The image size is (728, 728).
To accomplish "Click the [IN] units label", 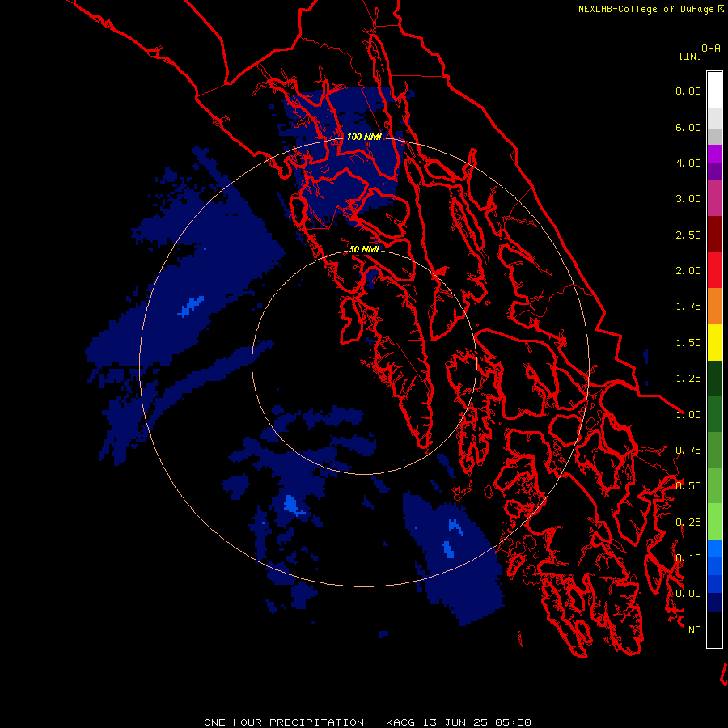I will [690, 56].
